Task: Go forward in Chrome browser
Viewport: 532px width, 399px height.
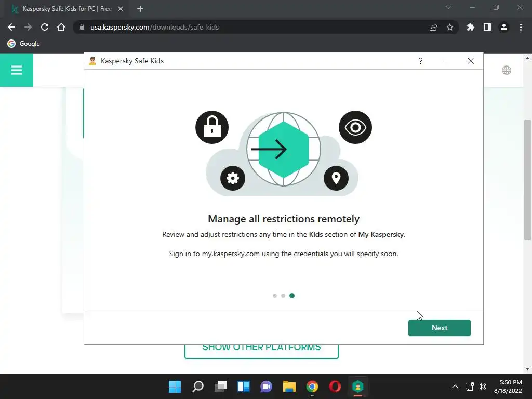Action: (28, 27)
